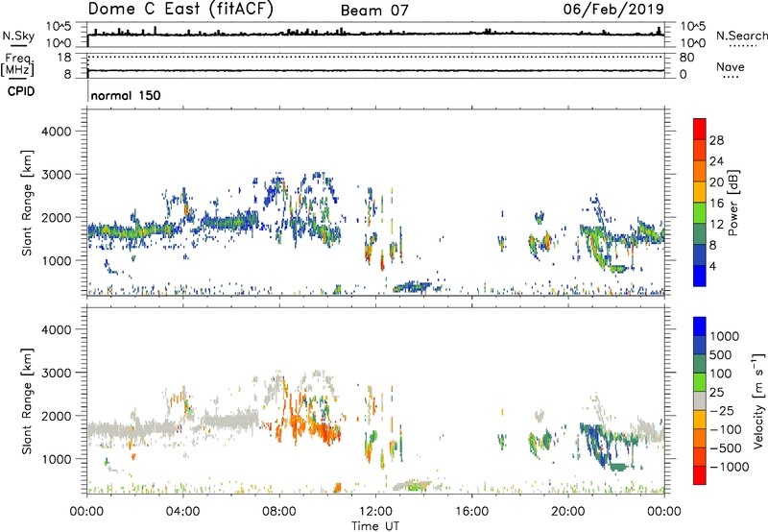The height and width of the screenshot is (532, 768).
Task: Click the "Time UT" axis title
Action: click(375, 526)
